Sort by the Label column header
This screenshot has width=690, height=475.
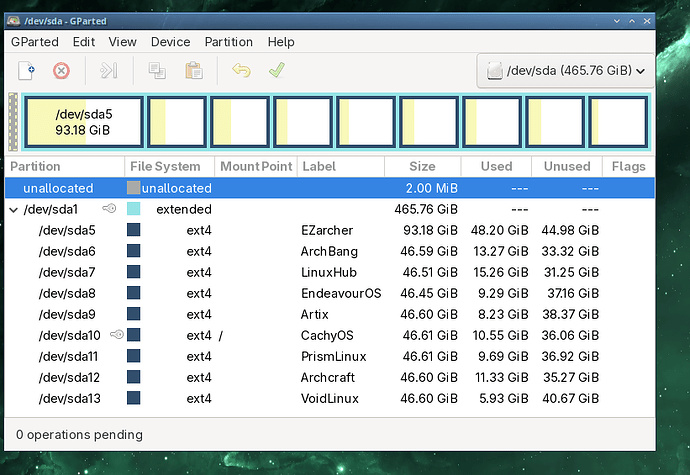[x=341, y=166]
